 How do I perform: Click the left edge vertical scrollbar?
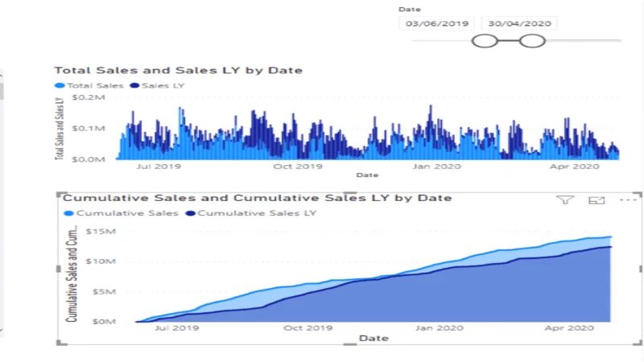click(x=2, y=91)
